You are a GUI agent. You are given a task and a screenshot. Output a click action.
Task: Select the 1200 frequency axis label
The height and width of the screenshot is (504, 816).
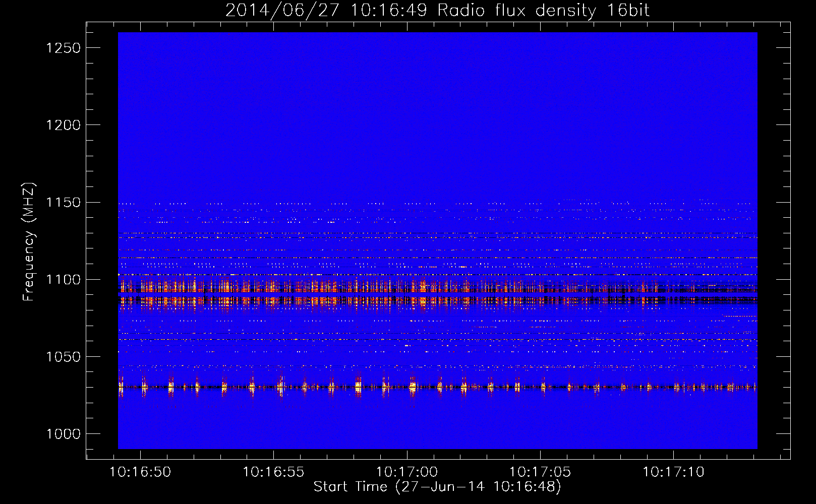click(x=63, y=125)
